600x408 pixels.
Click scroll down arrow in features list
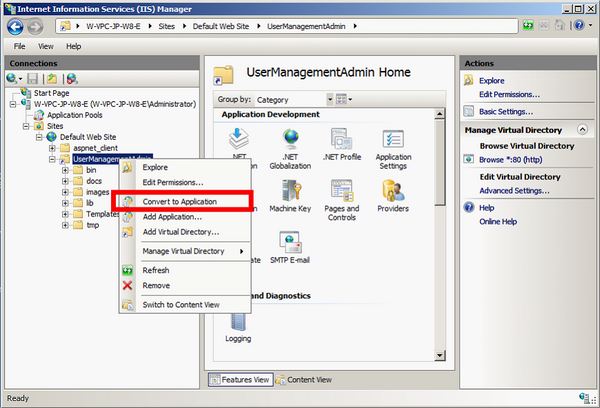pyautogui.click(x=440, y=356)
